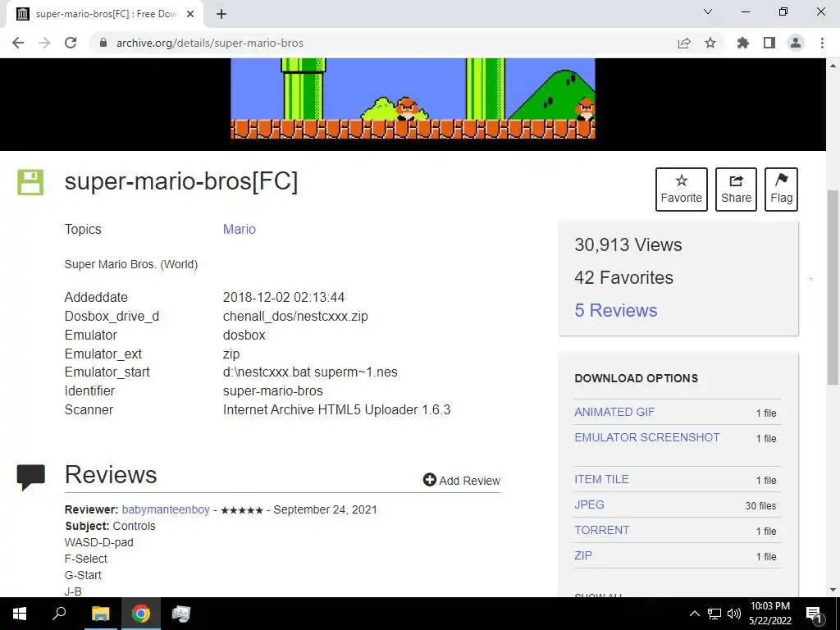Open File Explorer from taskbar
840x630 pixels.
point(100,614)
